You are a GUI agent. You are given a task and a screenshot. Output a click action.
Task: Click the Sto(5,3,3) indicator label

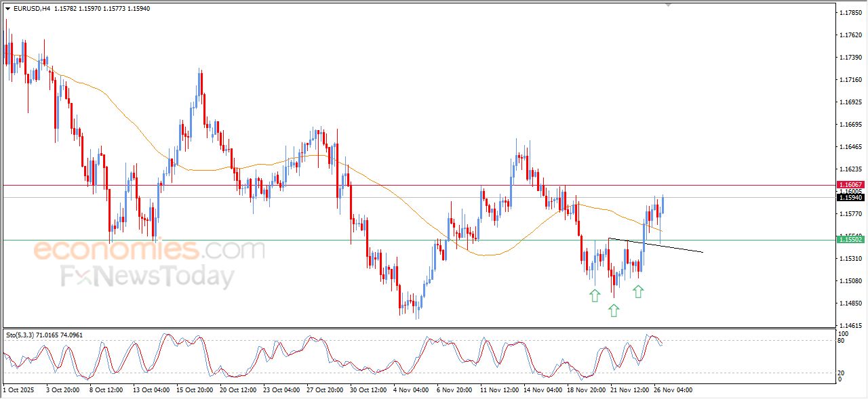point(22,335)
